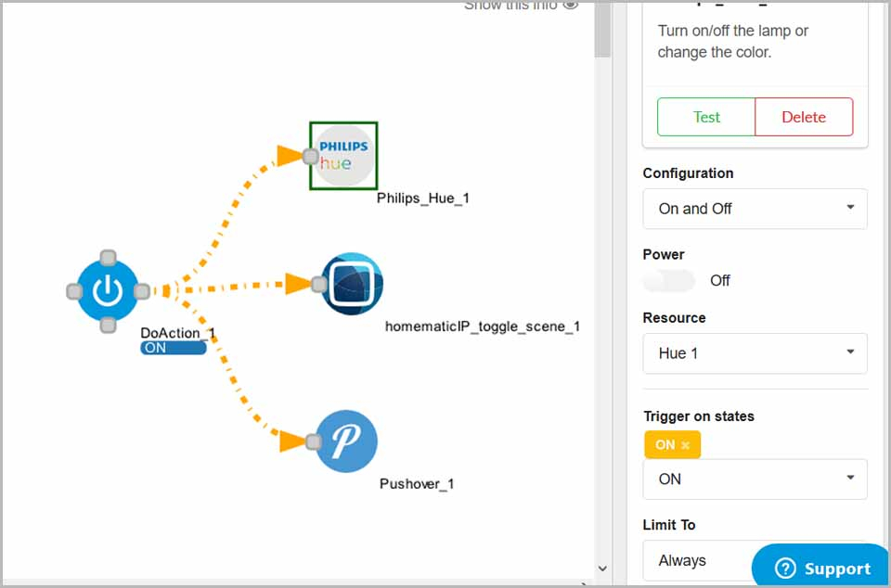891x588 pixels.
Task: Click the input connector on Philips Hue node
Action: pos(310,156)
